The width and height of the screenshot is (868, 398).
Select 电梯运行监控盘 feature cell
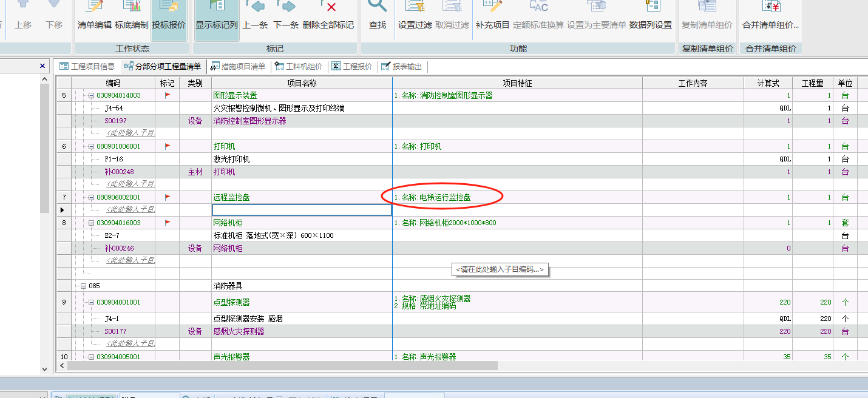pos(517,197)
